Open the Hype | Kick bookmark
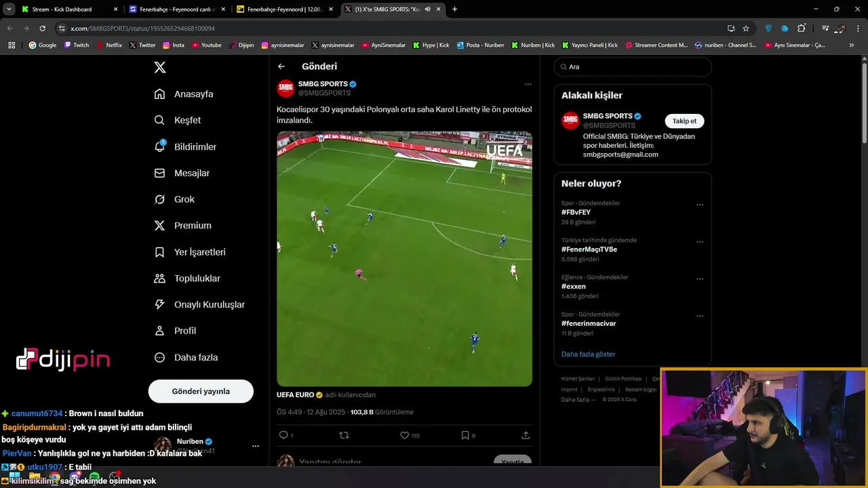 pyautogui.click(x=431, y=45)
